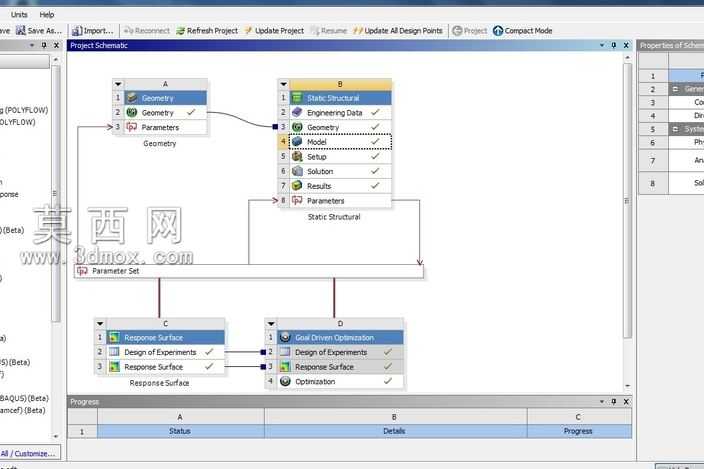Image resolution: width=704 pixels, height=469 pixels.
Task: Select Engineering Data cell icon
Action: 297,113
